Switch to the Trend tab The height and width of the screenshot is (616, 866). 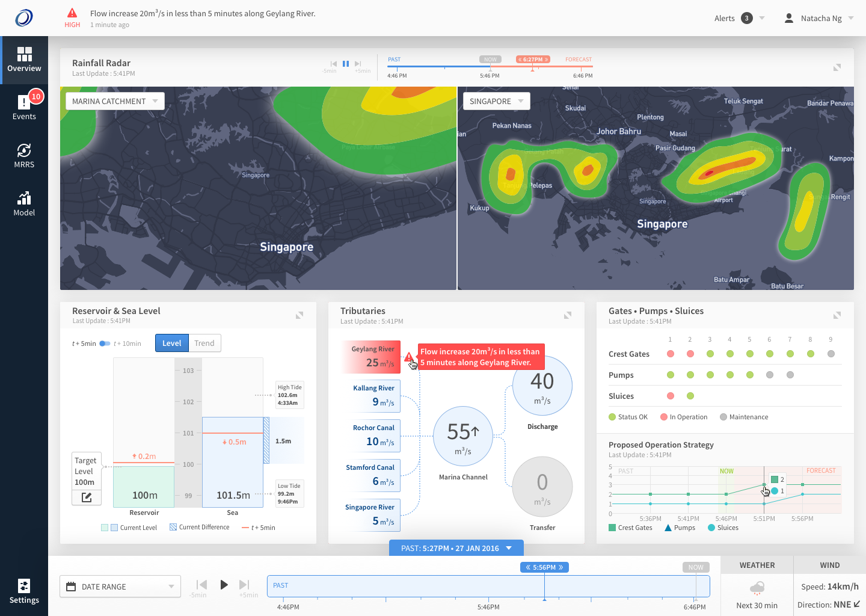[204, 343]
